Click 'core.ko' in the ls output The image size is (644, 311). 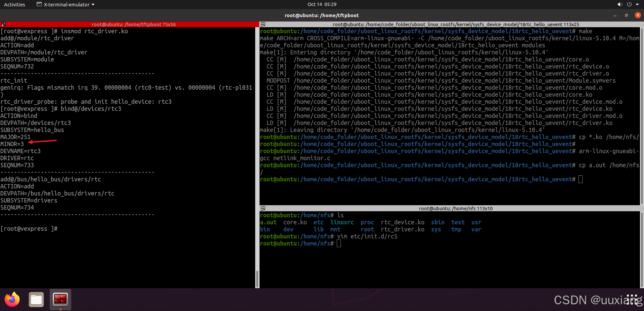tap(295, 222)
